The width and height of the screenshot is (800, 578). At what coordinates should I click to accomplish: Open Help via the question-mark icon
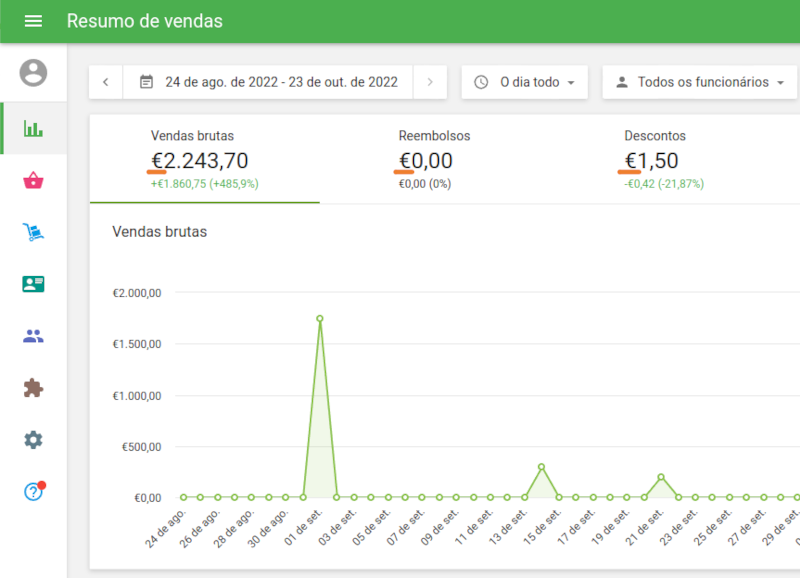[33, 492]
